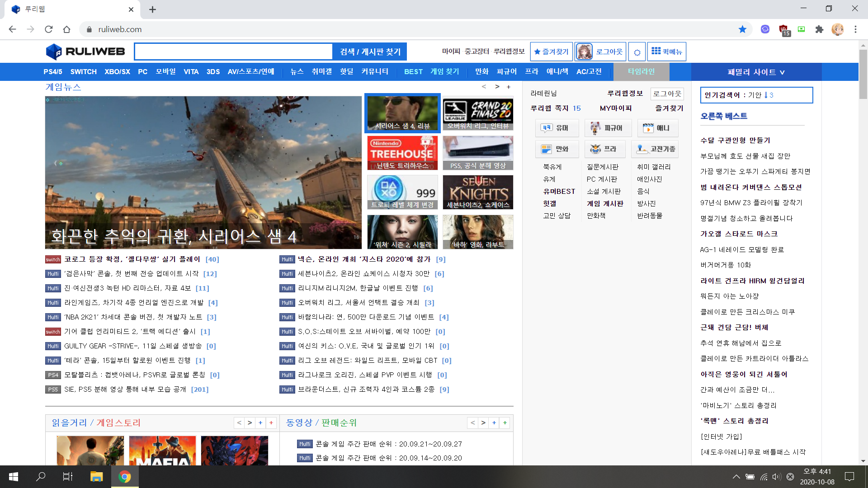Image resolution: width=868 pixels, height=488 pixels.
Task: Open a new Chrome tab
Action: pyautogui.click(x=152, y=9)
